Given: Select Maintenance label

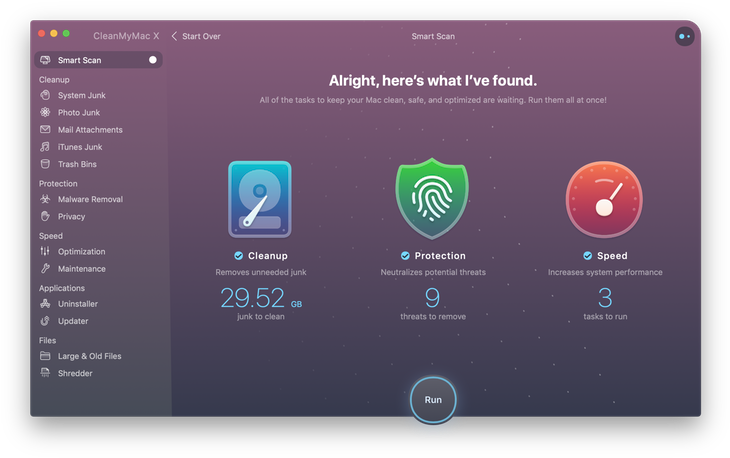Looking at the screenshot, I should click(x=81, y=269).
